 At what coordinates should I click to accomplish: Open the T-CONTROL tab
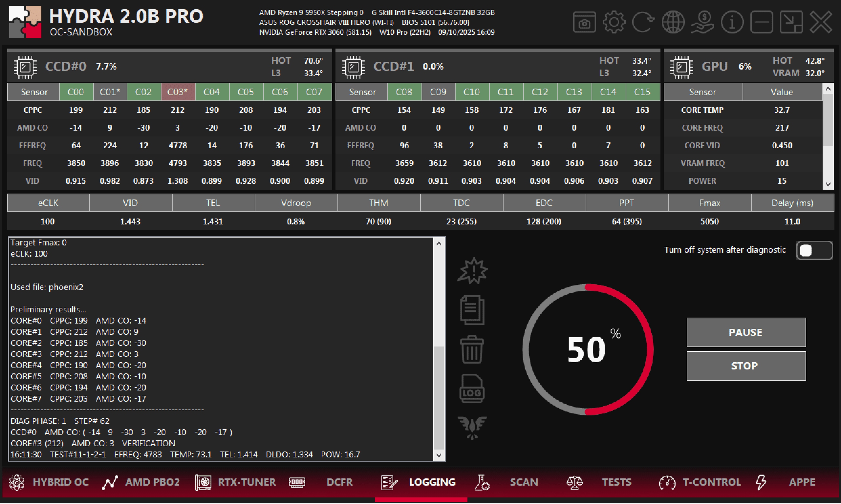pyautogui.click(x=700, y=482)
